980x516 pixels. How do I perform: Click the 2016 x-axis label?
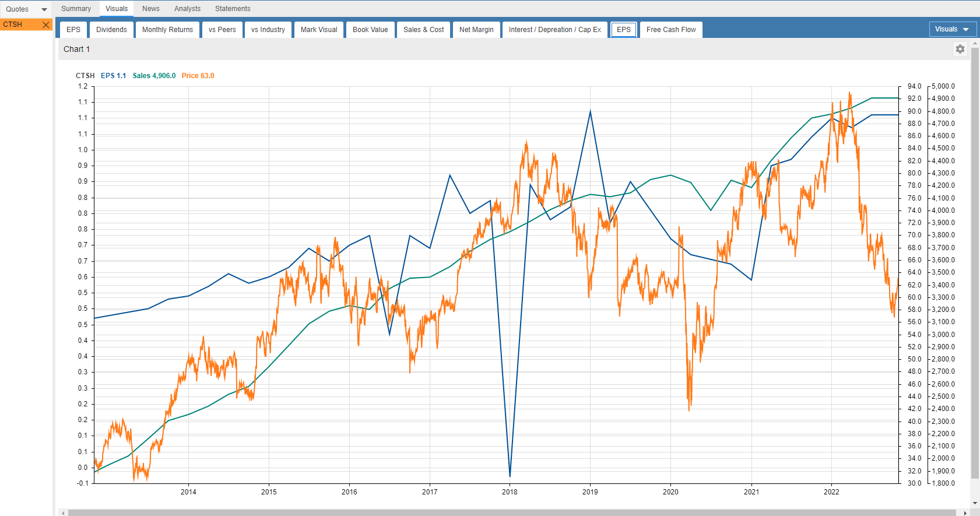click(349, 492)
